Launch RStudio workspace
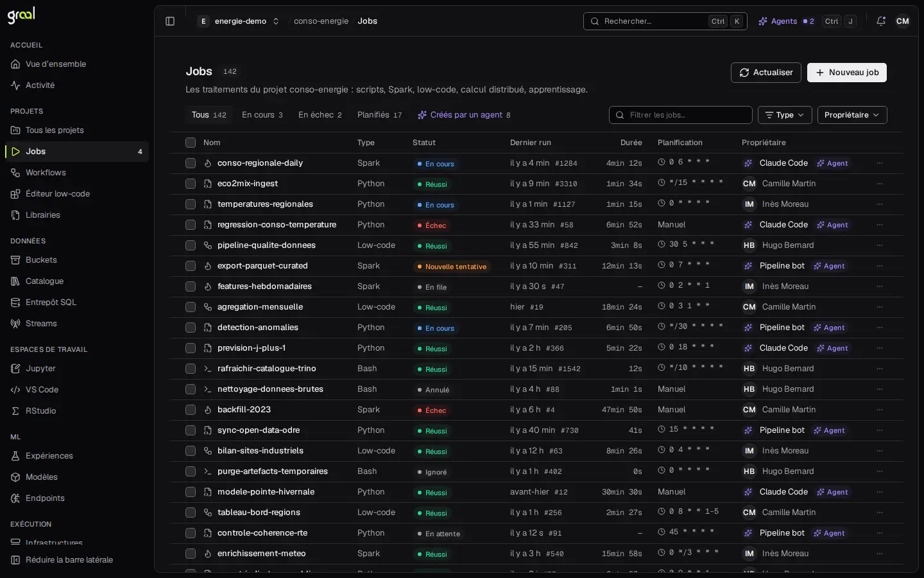 77,411
